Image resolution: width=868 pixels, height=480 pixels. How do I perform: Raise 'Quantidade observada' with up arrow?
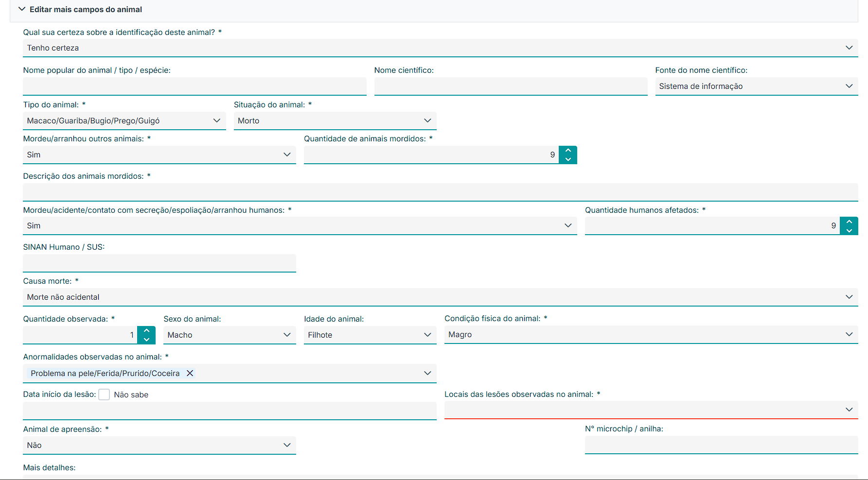[x=146, y=331]
